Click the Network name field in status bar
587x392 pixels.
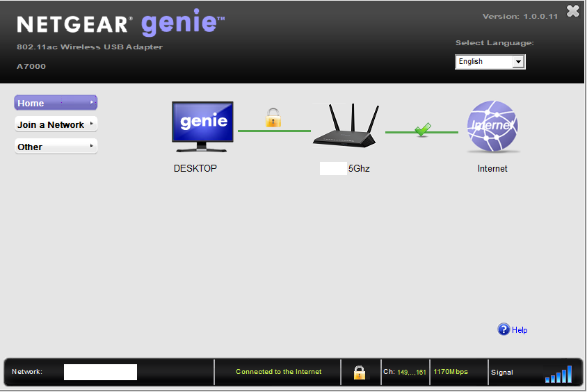[x=100, y=372]
